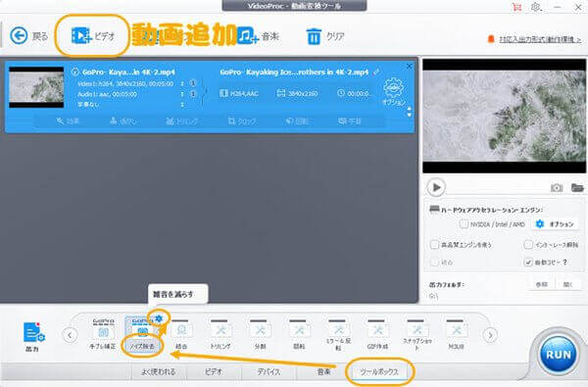Select the GoPro 手ブレ補正 stabilize tool
Viewport: 588px width, 387px height.
point(103,334)
